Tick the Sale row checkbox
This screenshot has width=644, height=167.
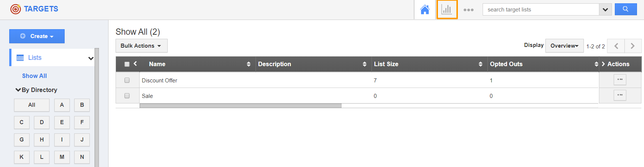127,96
